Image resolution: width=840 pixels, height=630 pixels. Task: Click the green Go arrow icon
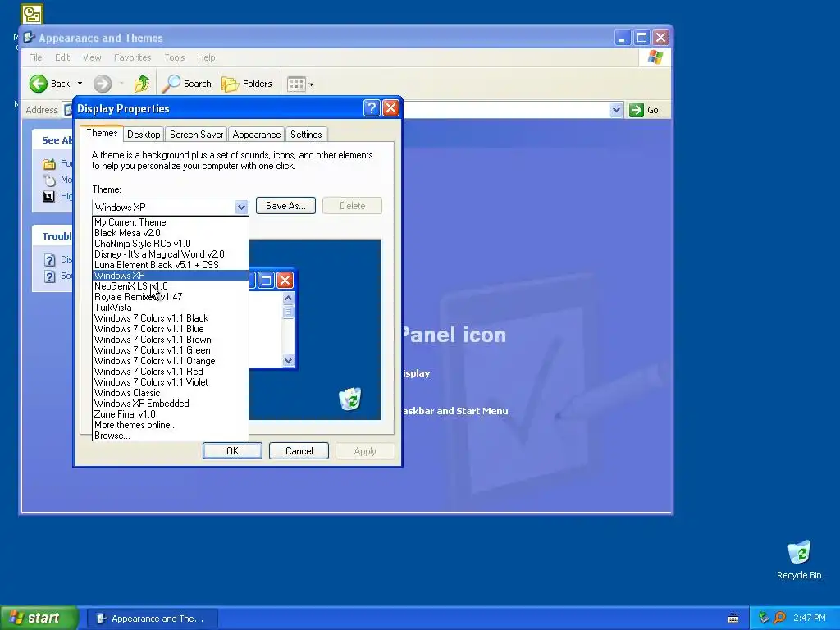(636, 110)
